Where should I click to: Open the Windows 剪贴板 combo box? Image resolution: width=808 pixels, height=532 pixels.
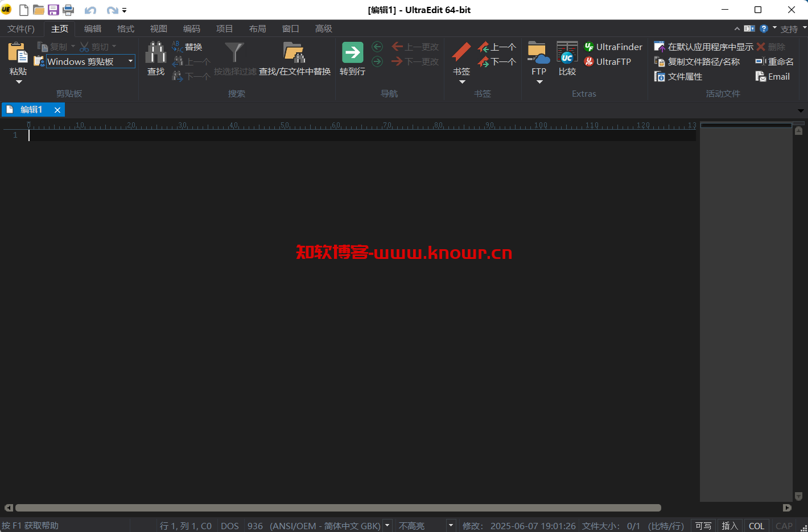(90, 61)
